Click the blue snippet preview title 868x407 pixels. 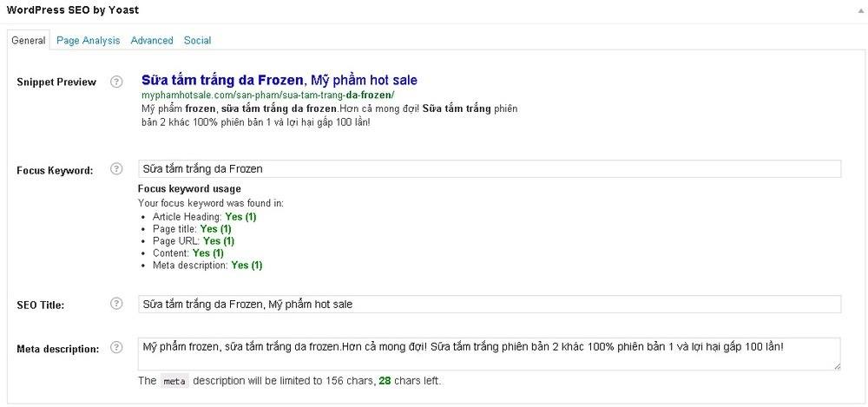coord(279,81)
